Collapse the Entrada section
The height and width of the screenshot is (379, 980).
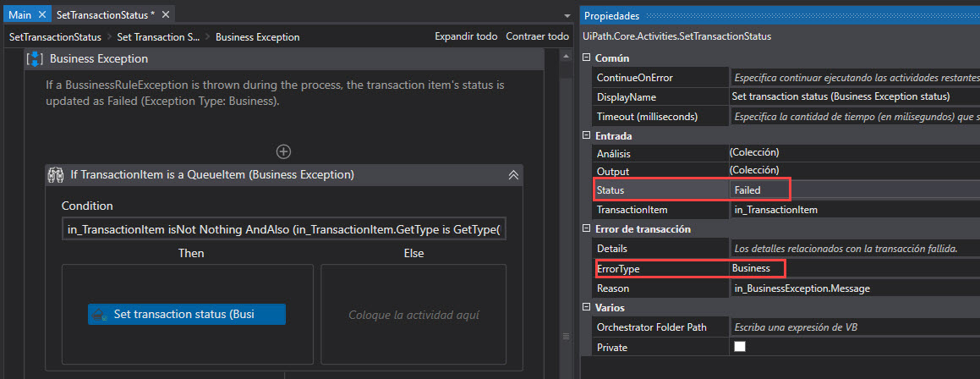[586, 135]
